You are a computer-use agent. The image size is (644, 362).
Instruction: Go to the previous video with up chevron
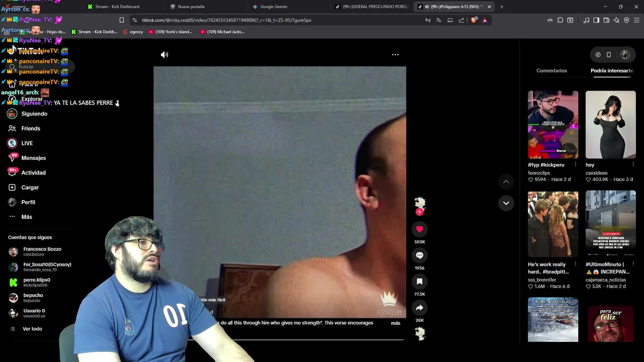coord(506,182)
